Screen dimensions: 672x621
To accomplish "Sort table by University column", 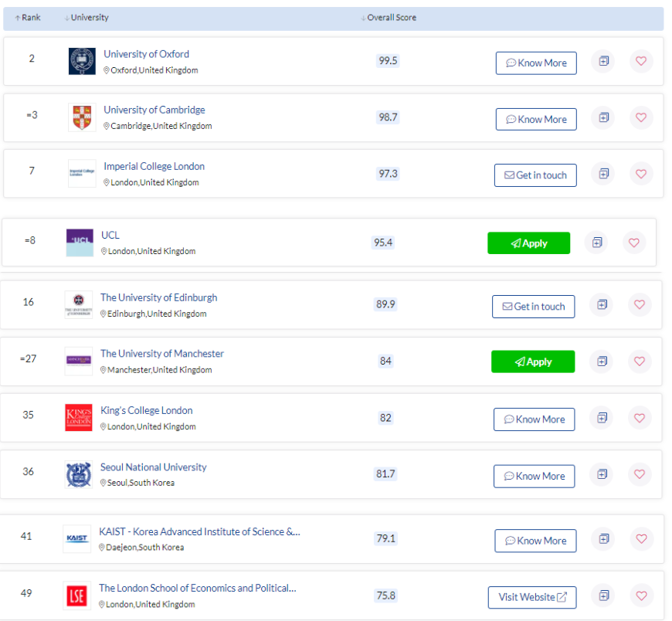I will 87,18.
